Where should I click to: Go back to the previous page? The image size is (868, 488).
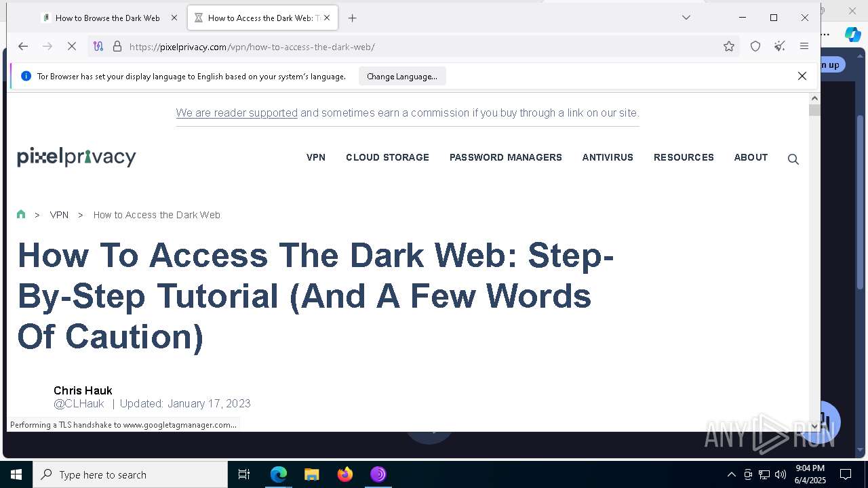[x=23, y=46]
